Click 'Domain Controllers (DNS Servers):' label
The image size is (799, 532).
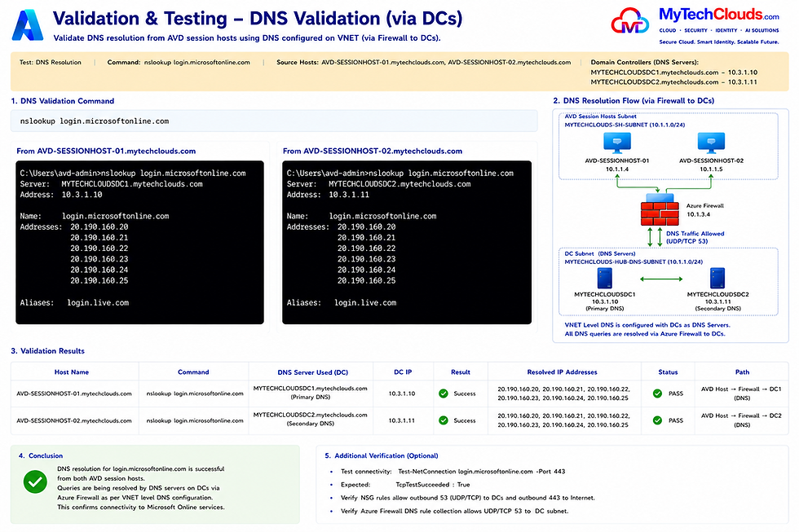coord(645,63)
